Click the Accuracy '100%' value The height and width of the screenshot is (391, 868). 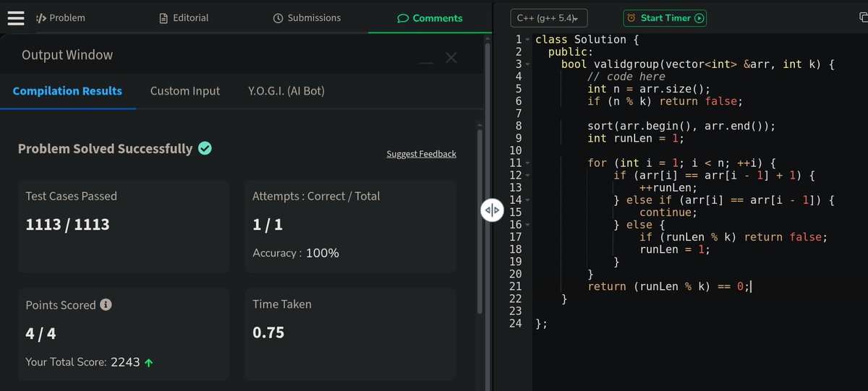323,254
